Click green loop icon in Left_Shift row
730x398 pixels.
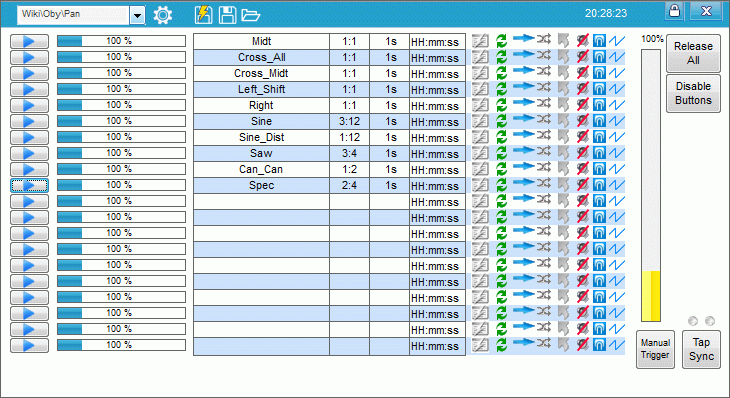501,89
